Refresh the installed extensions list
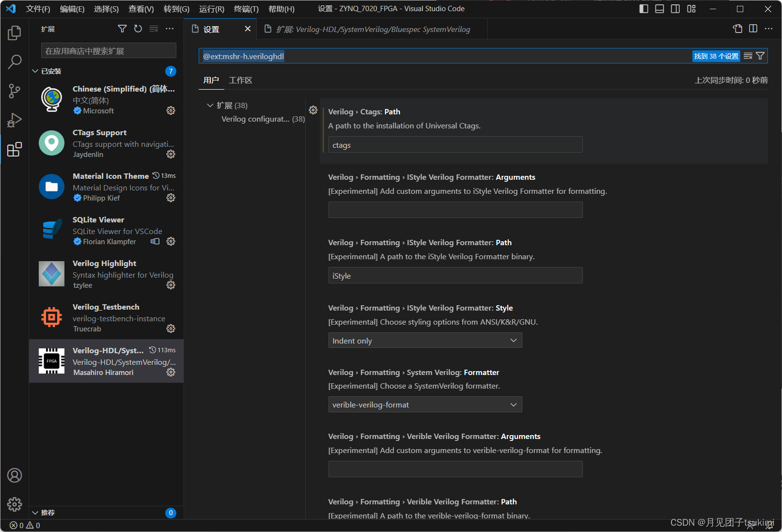The height and width of the screenshot is (532, 782). pyautogui.click(x=138, y=29)
